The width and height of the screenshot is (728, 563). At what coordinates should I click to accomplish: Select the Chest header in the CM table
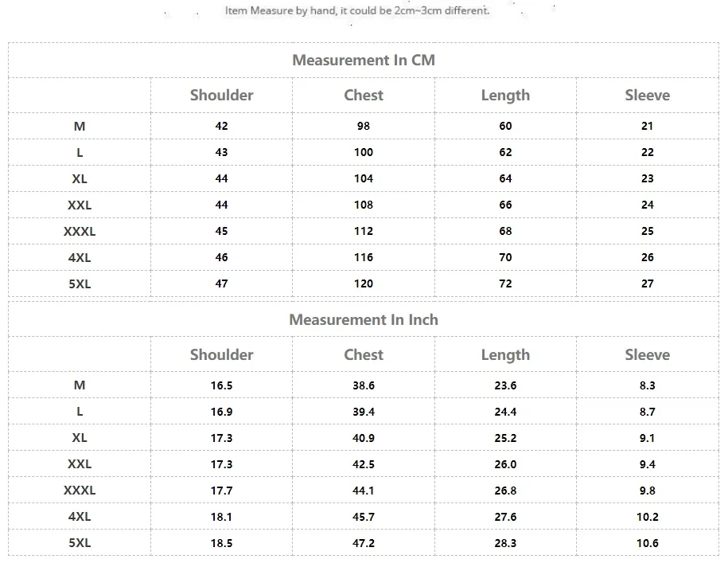click(364, 95)
